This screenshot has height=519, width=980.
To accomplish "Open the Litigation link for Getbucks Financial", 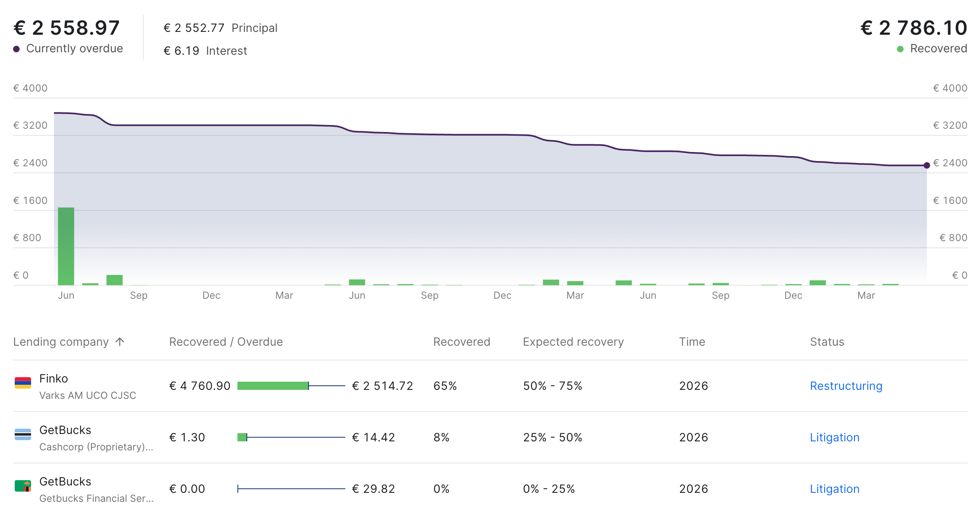I will coord(834,489).
